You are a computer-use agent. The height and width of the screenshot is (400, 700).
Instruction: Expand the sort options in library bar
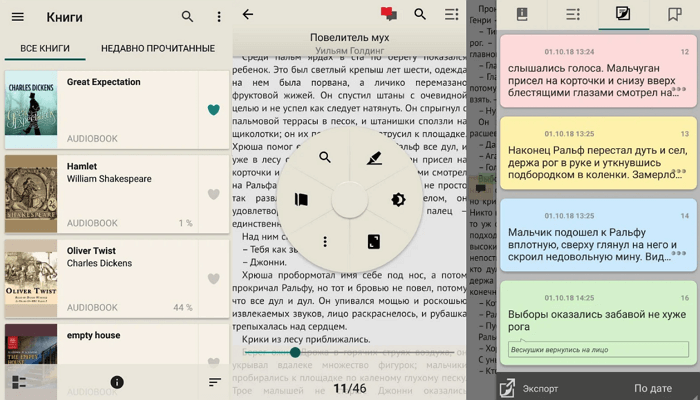(x=214, y=382)
